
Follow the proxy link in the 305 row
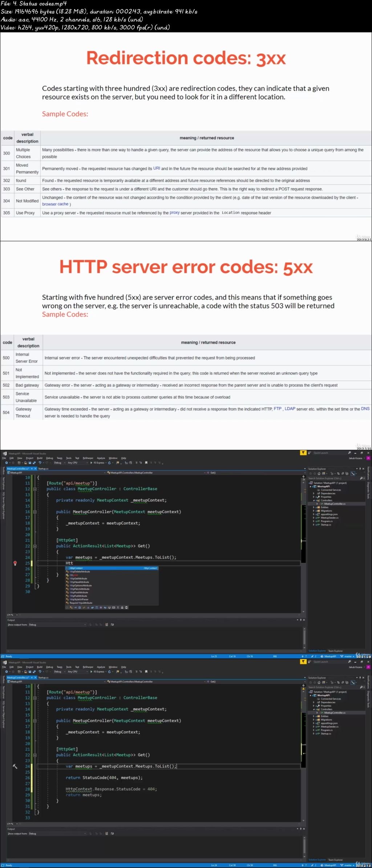tap(174, 213)
